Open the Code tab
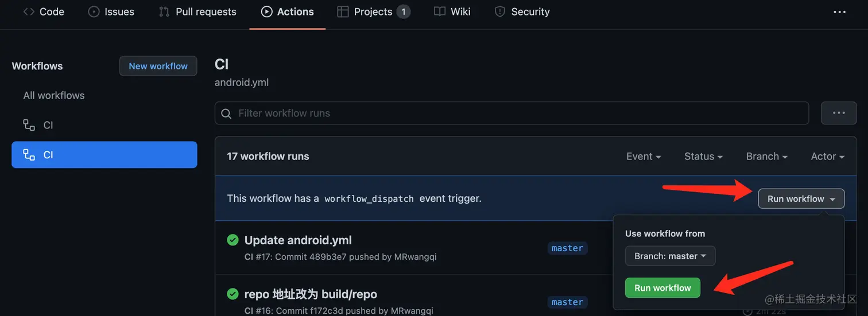The width and height of the screenshot is (868, 316). coord(44,11)
